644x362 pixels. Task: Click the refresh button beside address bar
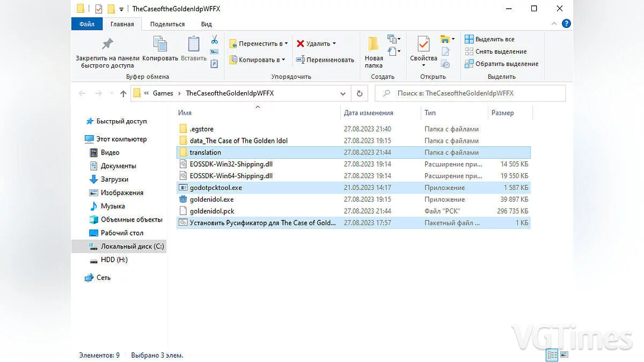(x=360, y=93)
